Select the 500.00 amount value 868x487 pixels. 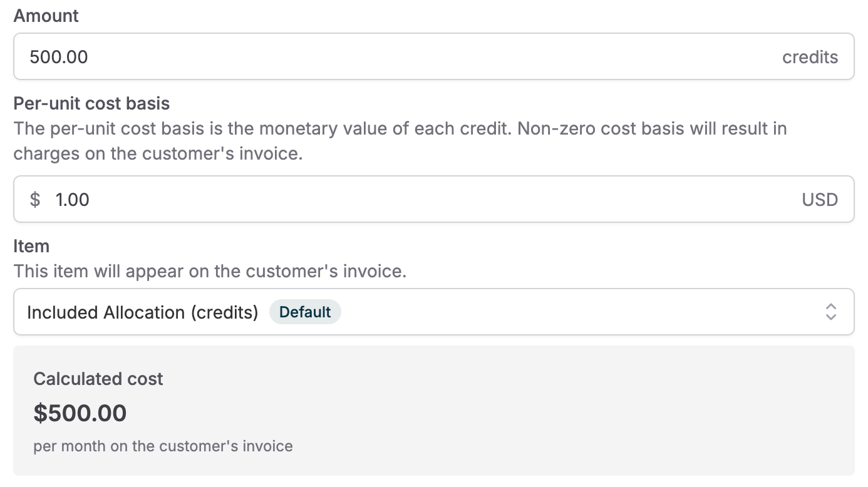pyautogui.click(x=59, y=56)
